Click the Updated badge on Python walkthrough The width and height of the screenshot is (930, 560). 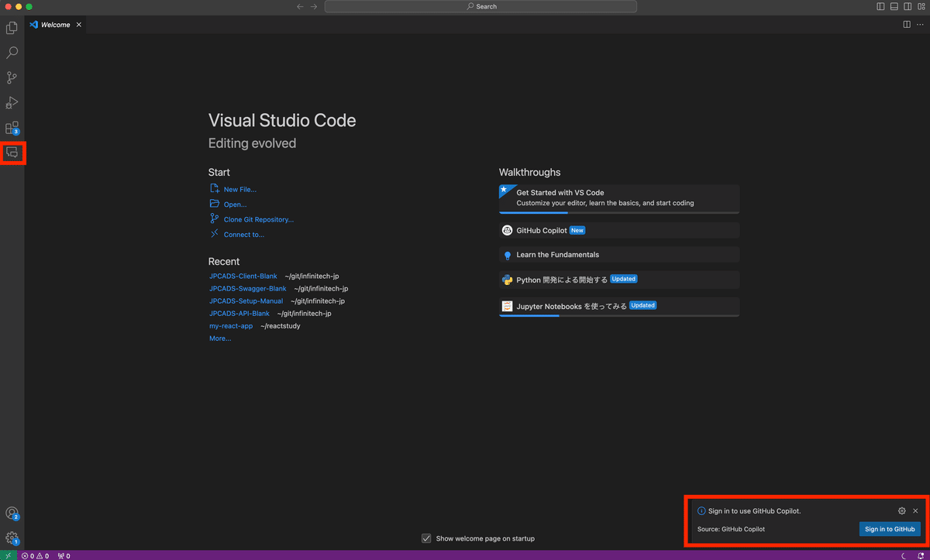tap(624, 279)
